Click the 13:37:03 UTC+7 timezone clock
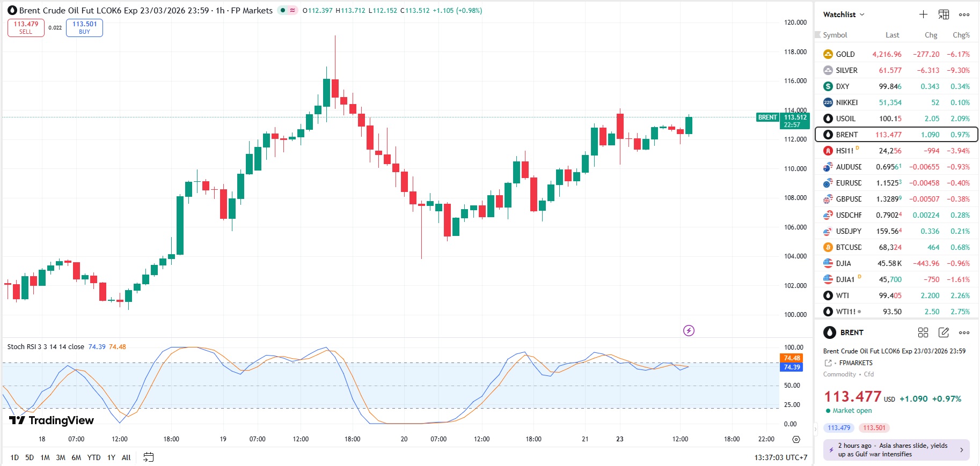 [x=780, y=457]
